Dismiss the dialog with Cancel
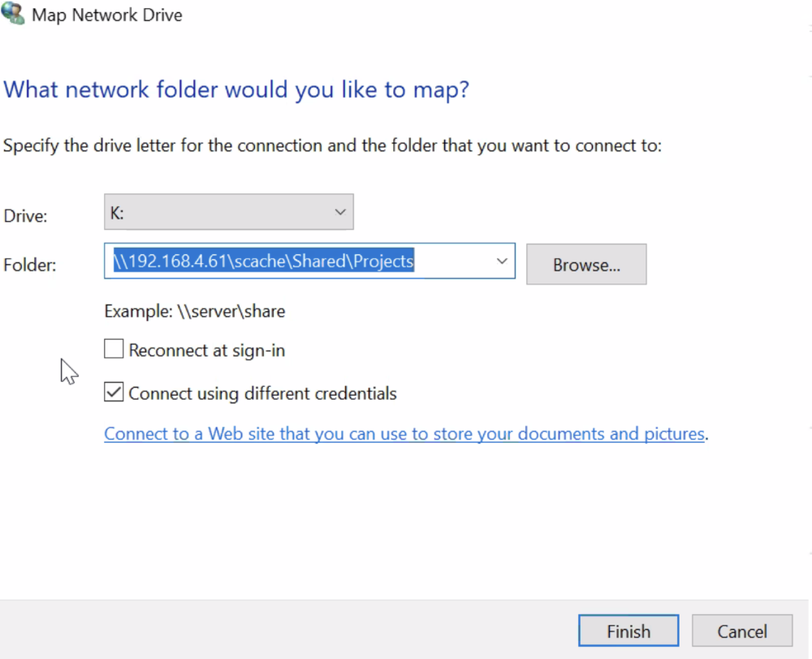812x659 pixels. (742, 631)
